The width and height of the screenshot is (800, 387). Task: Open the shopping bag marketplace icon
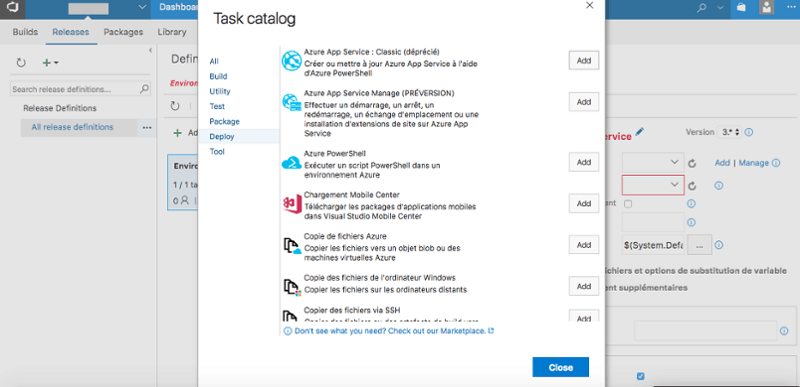[741, 8]
